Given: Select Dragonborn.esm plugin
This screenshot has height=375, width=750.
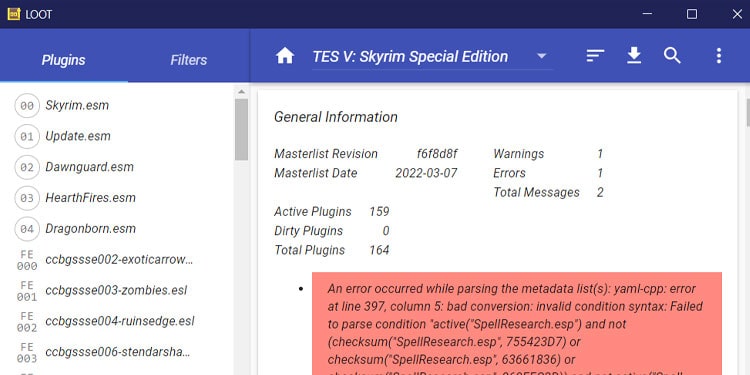Looking at the screenshot, I should pyautogui.click(x=90, y=229).
